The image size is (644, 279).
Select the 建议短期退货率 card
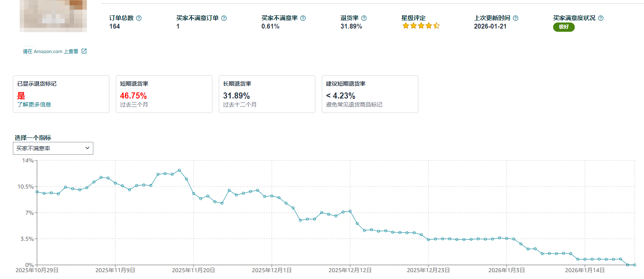[x=370, y=94]
